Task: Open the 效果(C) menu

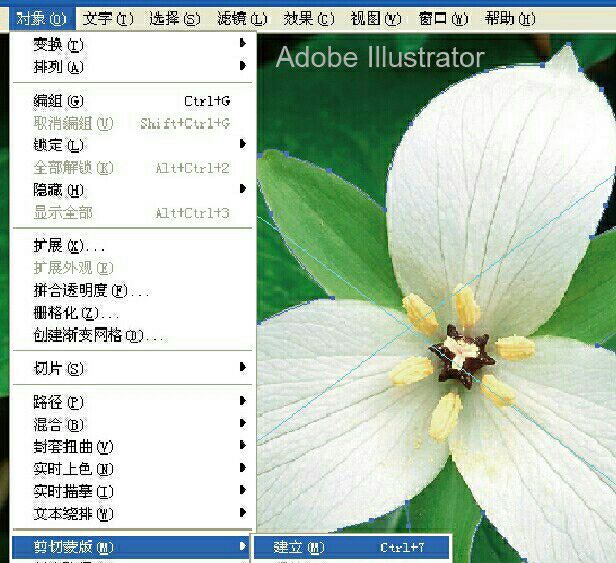Action: click(x=309, y=18)
